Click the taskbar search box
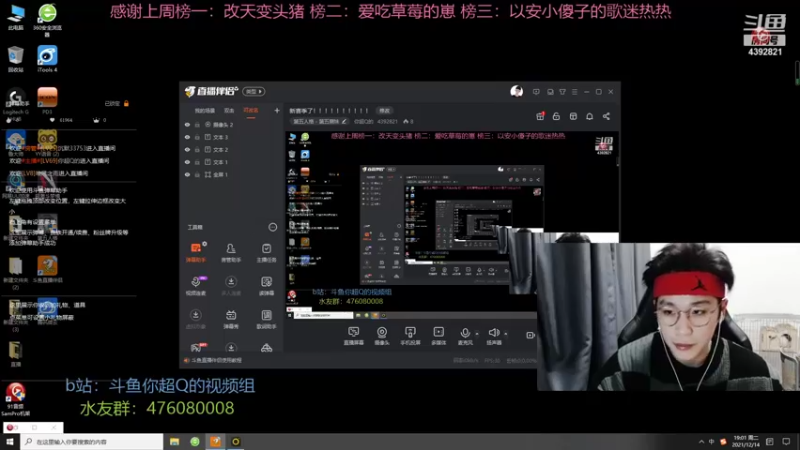Image resolution: width=800 pixels, height=450 pixels. point(92,441)
